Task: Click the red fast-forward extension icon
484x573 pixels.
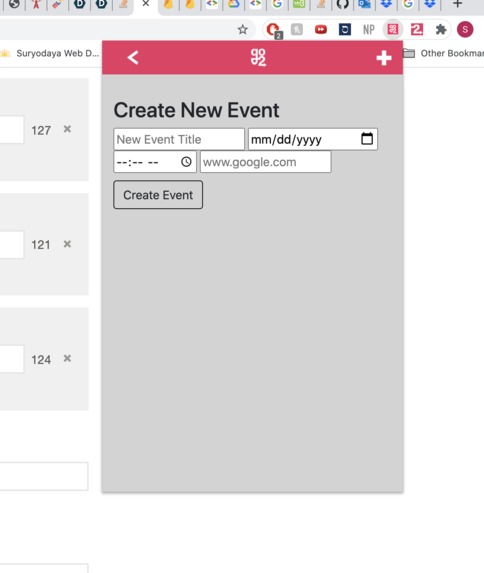Action: point(321,30)
